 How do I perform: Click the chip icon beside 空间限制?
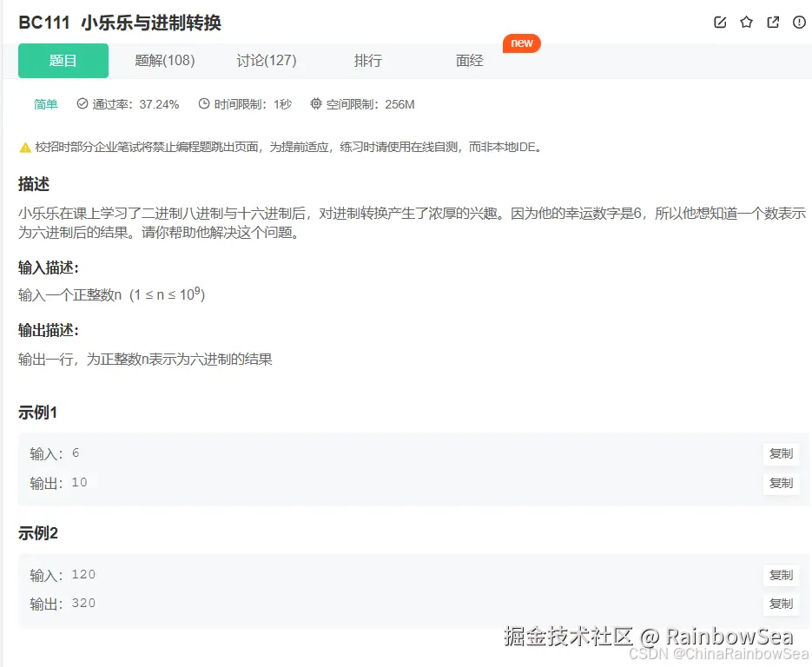point(315,103)
